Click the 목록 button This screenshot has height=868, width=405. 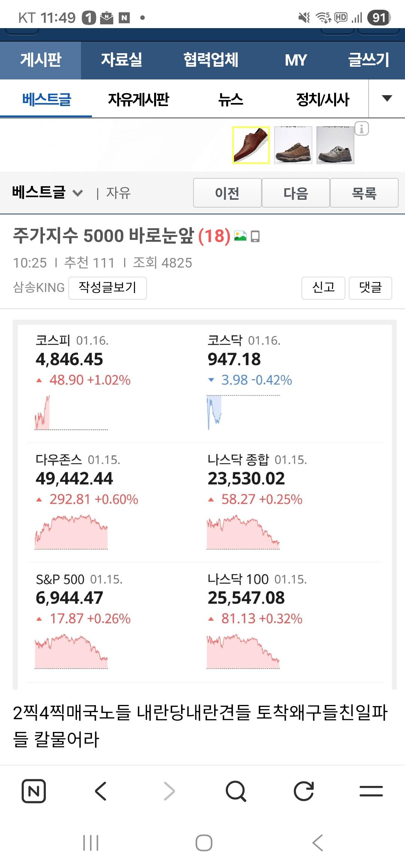pyautogui.click(x=364, y=193)
